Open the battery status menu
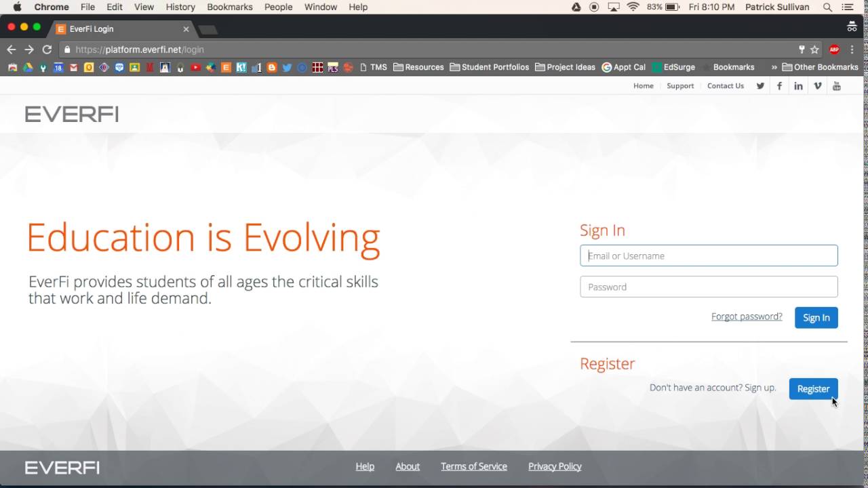This screenshot has height=488, width=868. pos(663,7)
